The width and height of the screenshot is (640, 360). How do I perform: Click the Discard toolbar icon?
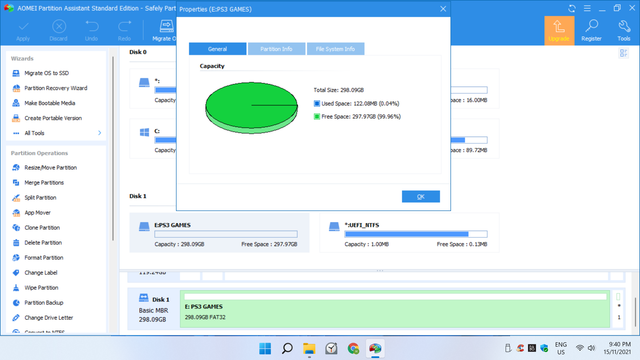click(59, 27)
